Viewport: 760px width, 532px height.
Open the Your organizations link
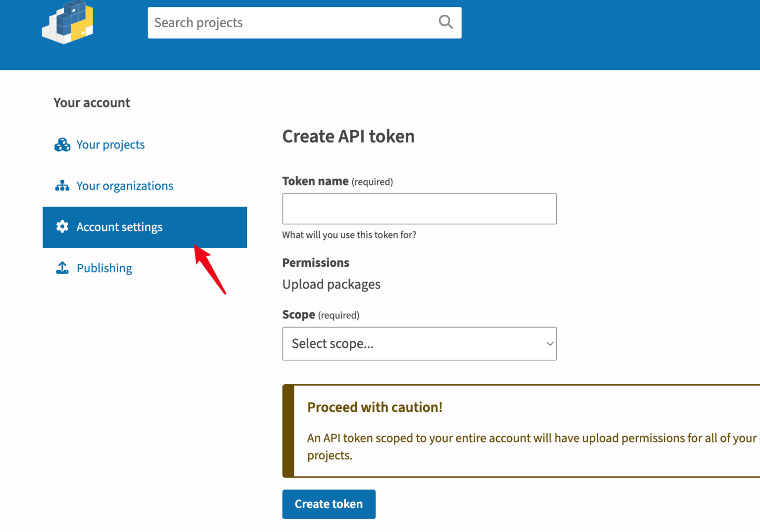click(x=125, y=186)
